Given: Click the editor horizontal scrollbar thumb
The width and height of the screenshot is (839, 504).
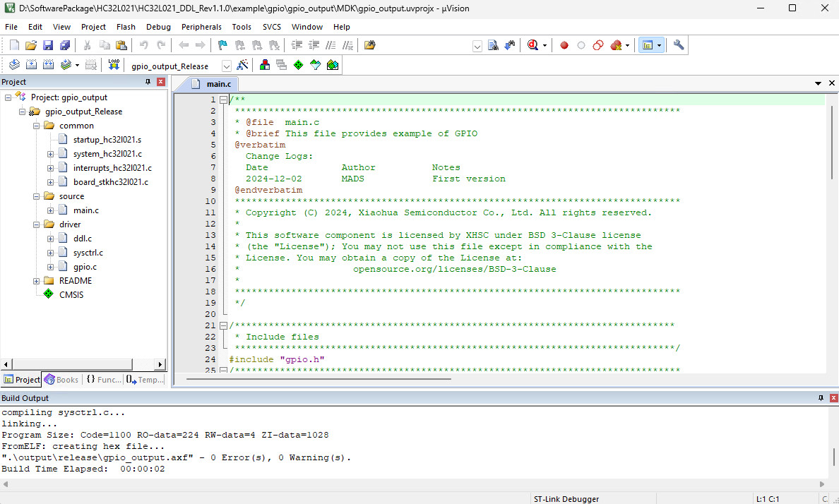Looking at the screenshot, I should point(319,379).
